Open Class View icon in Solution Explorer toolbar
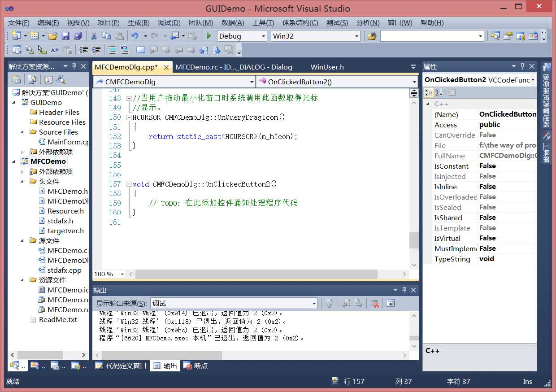The width and height of the screenshot is (556, 392). [61, 80]
